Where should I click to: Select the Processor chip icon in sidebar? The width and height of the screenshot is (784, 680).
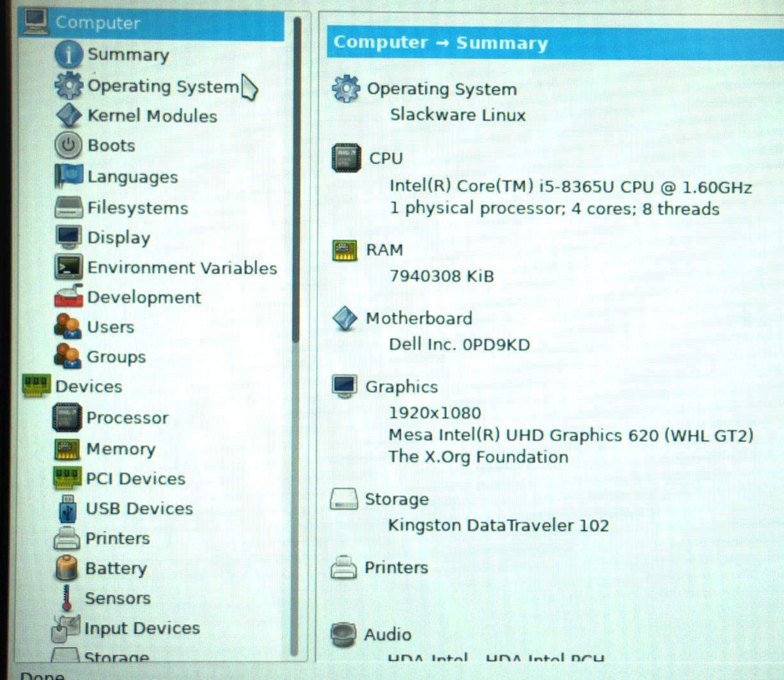point(67,418)
